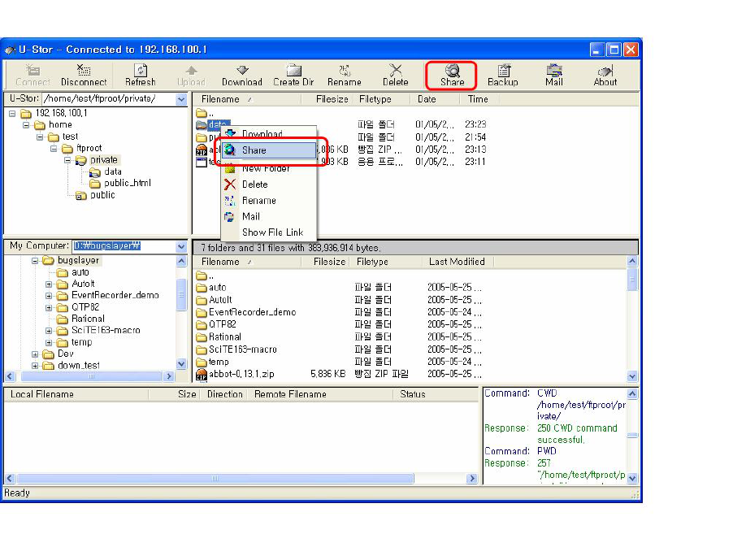Click the grayed Upload toolbar icon
The width and height of the screenshot is (746, 560).
coord(191,75)
